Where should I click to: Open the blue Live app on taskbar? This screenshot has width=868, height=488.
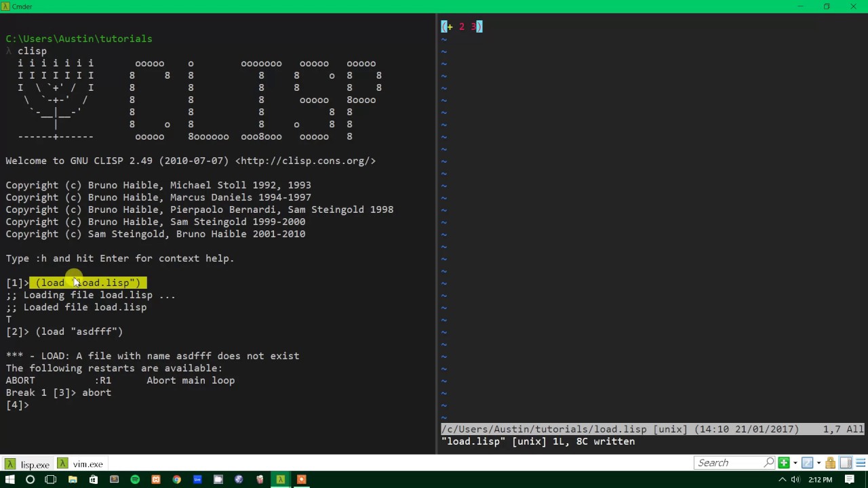pos(197,480)
